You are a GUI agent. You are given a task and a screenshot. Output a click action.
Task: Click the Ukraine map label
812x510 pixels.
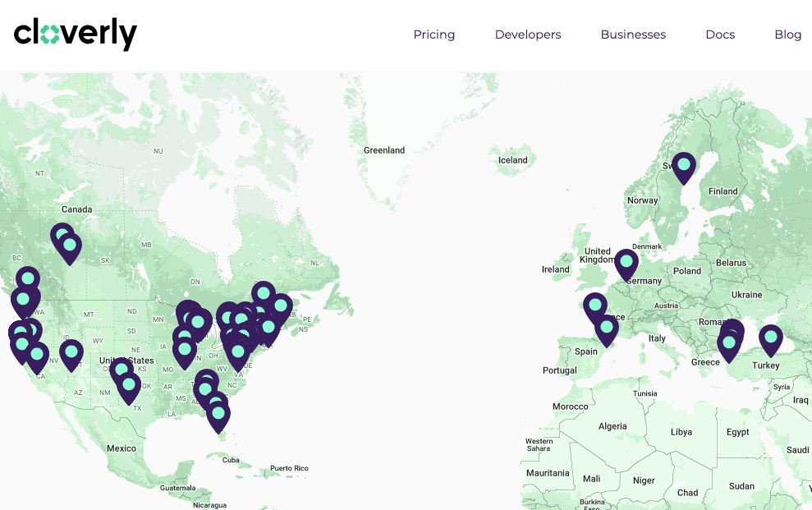coord(747,295)
